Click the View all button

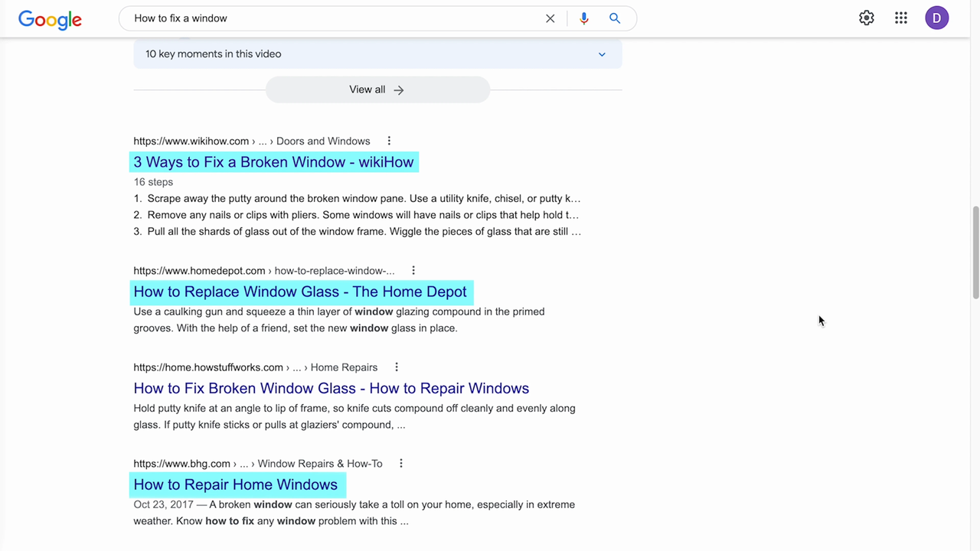[x=377, y=90]
